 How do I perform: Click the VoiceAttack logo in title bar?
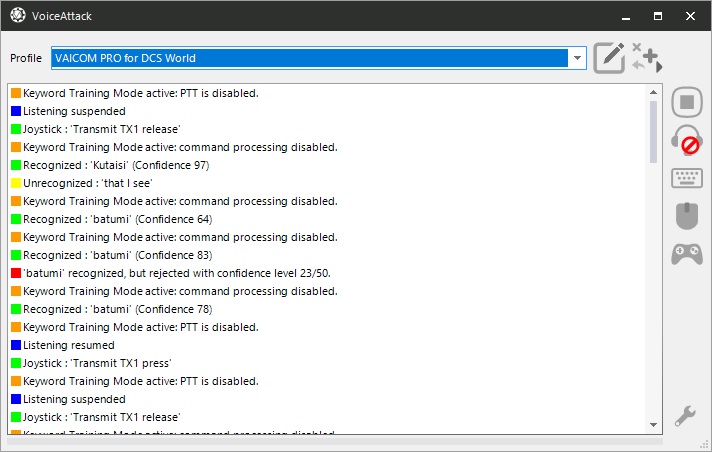[18, 15]
